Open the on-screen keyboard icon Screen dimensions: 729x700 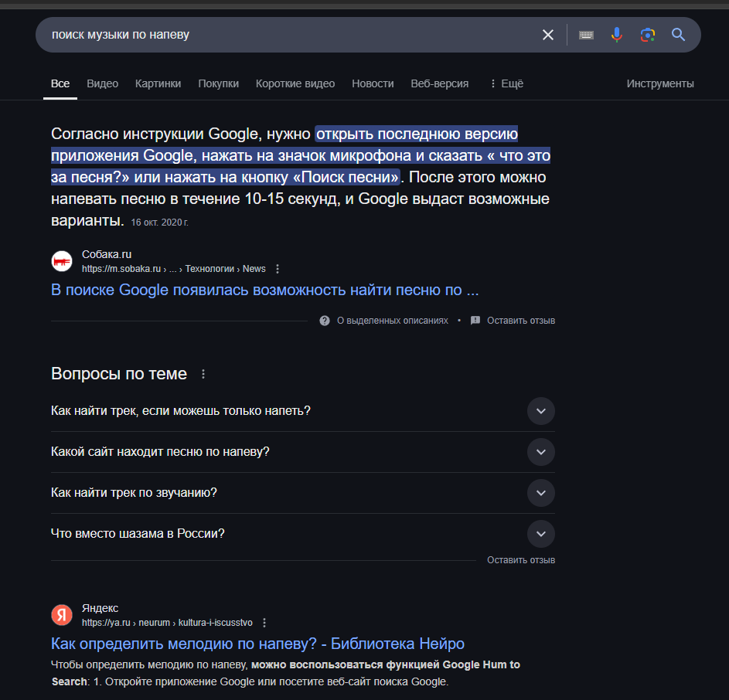586,35
